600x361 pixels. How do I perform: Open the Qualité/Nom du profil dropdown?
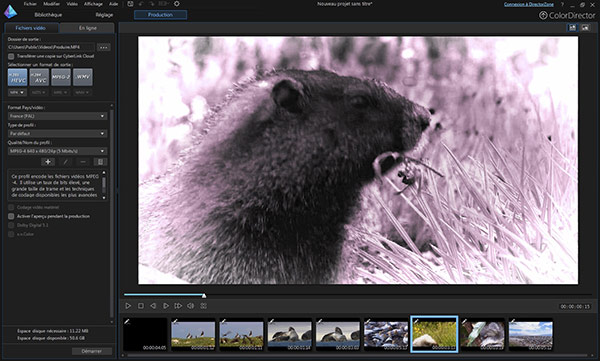pos(57,151)
